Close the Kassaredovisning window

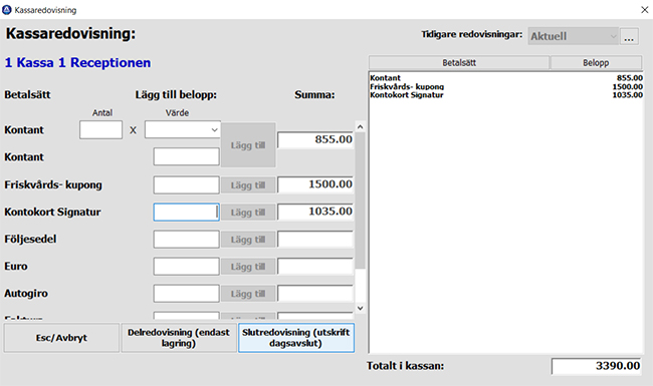coord(644,10)
